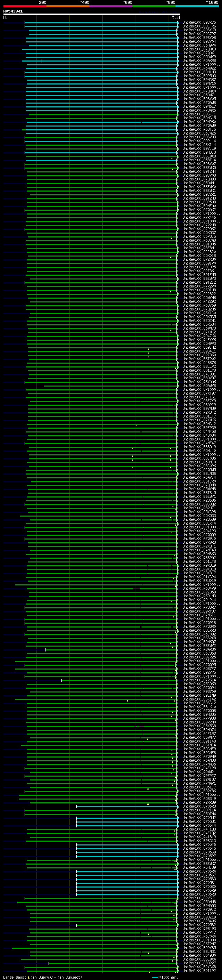Select label UniRef100_B9N6Q7

coord(199,642)
